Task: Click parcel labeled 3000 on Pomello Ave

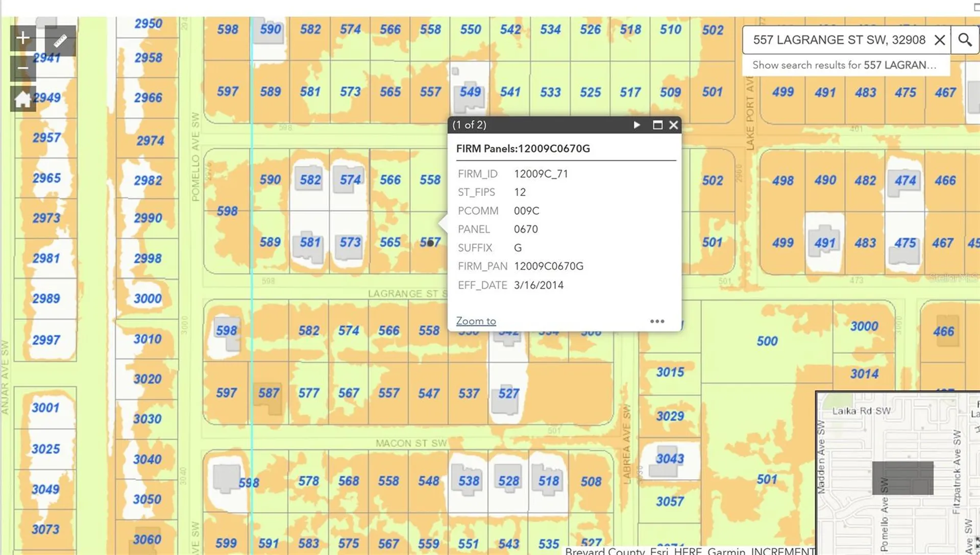Action: click(x=148, y=299)
